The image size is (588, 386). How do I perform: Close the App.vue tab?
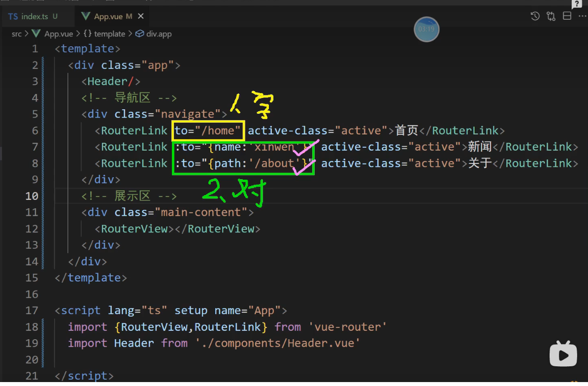(x=141, y=16)
